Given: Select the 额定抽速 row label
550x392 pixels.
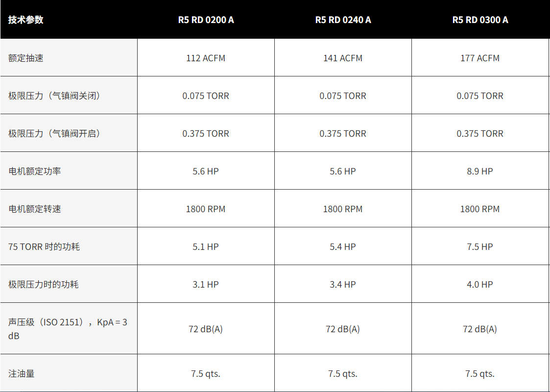Looking at the screenshot, I should pyautogui.click(x=26, y=58).
